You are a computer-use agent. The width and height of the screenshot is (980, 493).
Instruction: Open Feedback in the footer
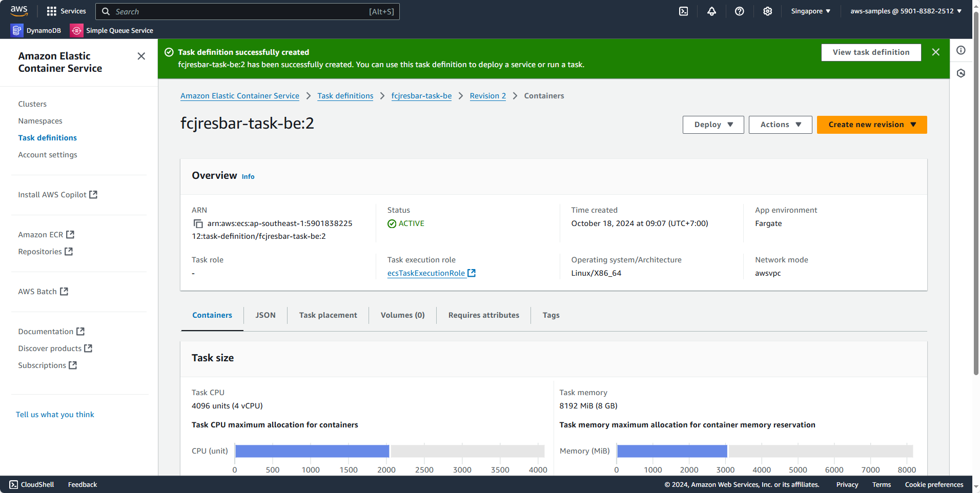pos(83,485)
